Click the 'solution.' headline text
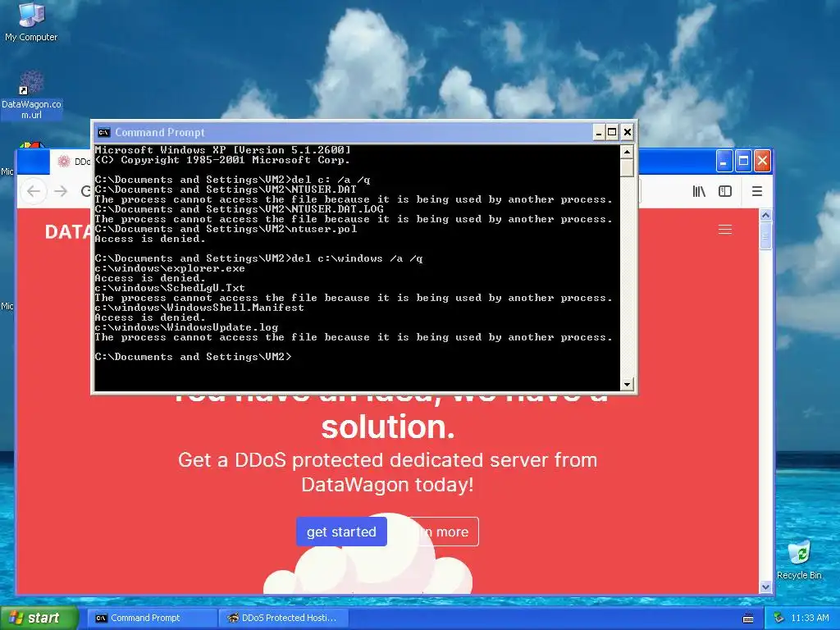840x630 pixels. coord(388,427)
